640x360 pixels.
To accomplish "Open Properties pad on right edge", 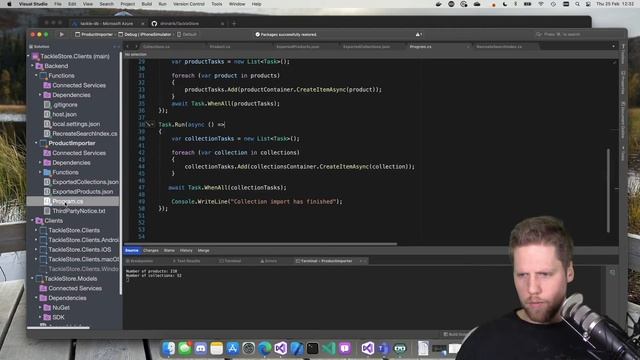I will (623, 82).
